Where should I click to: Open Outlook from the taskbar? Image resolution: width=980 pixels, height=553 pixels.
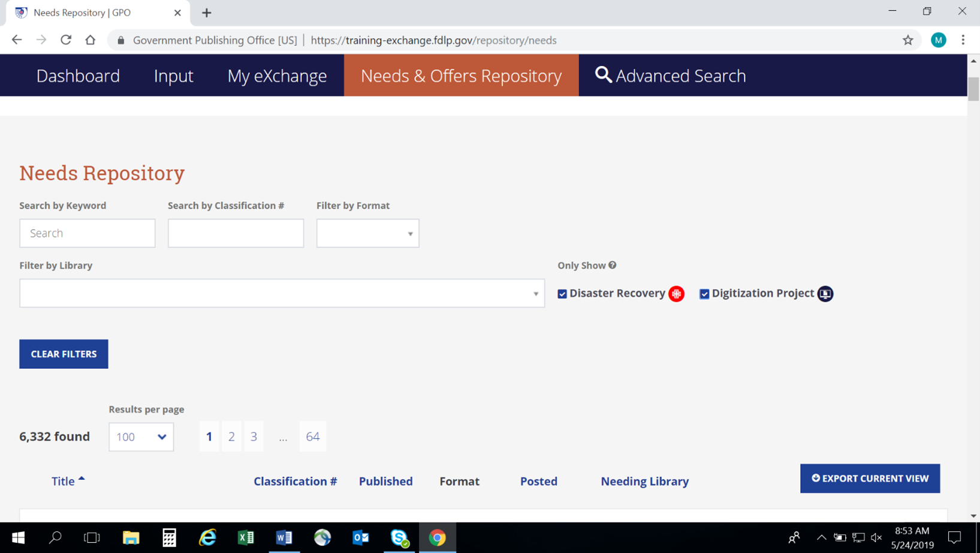361,537
